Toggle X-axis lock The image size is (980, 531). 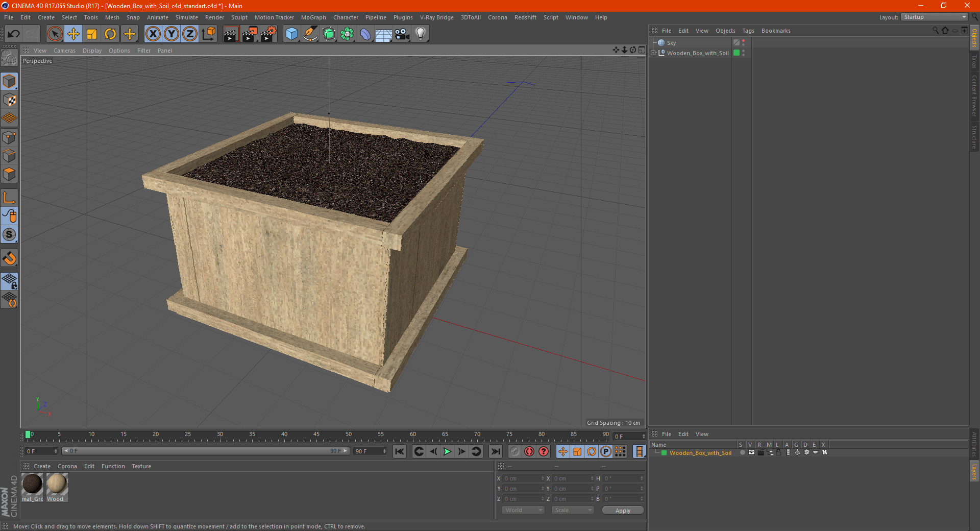coord(153,34)
